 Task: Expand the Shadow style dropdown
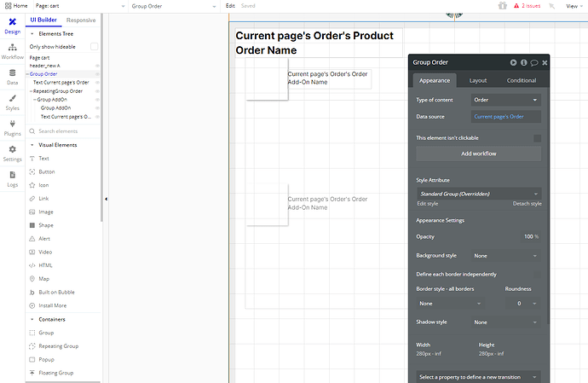[505, 322]
